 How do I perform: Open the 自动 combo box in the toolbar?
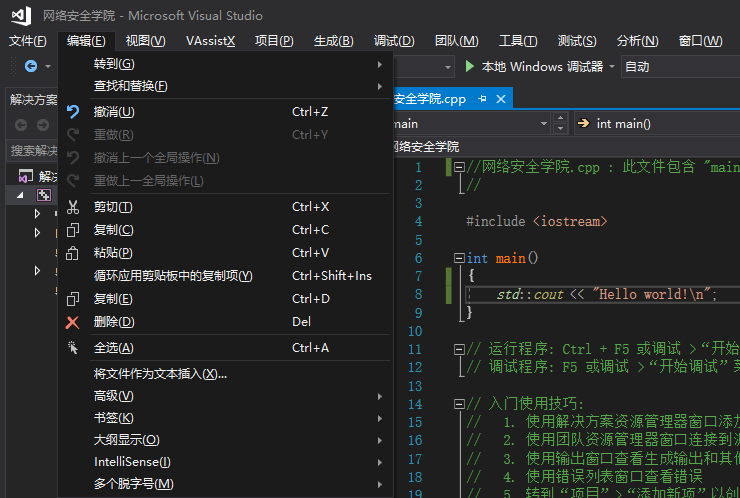680,67
